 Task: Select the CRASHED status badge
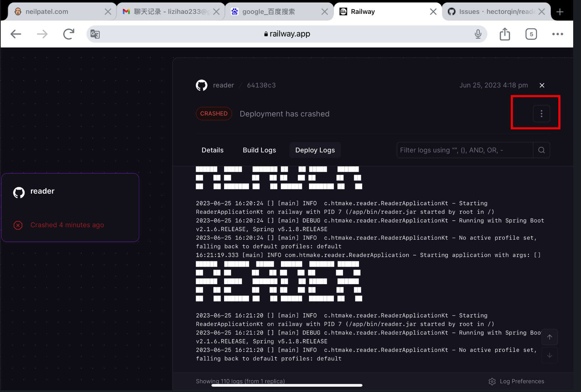(214, 113)
